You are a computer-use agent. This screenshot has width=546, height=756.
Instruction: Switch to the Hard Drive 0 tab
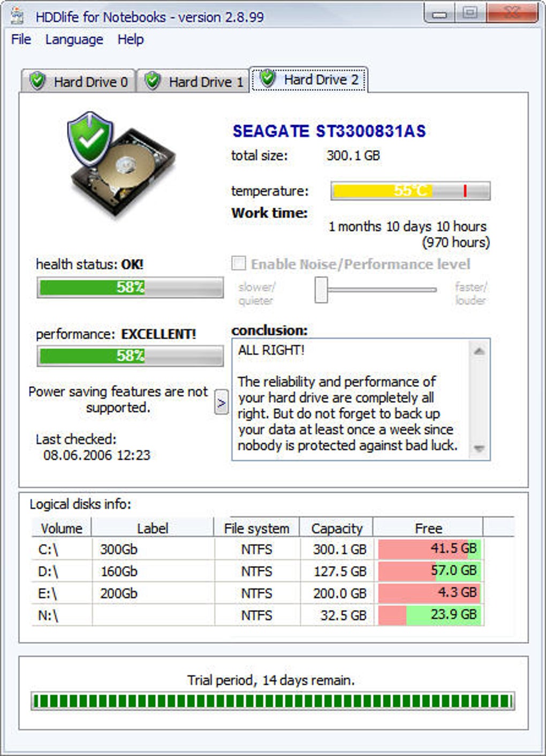click(79, 81)
